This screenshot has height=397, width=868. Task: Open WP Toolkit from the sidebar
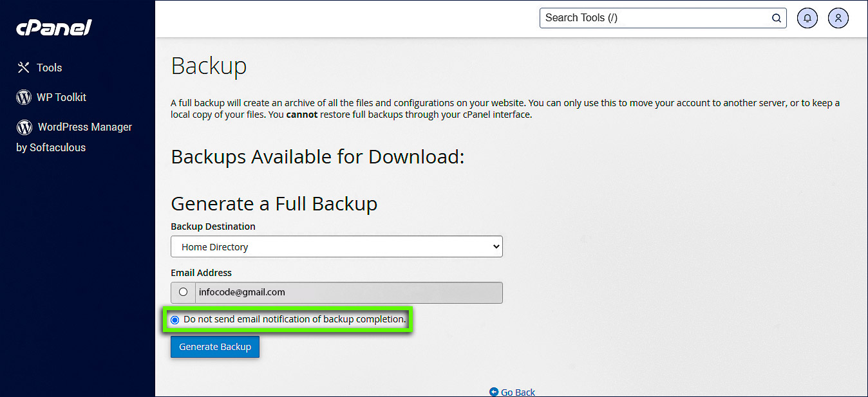61,97
